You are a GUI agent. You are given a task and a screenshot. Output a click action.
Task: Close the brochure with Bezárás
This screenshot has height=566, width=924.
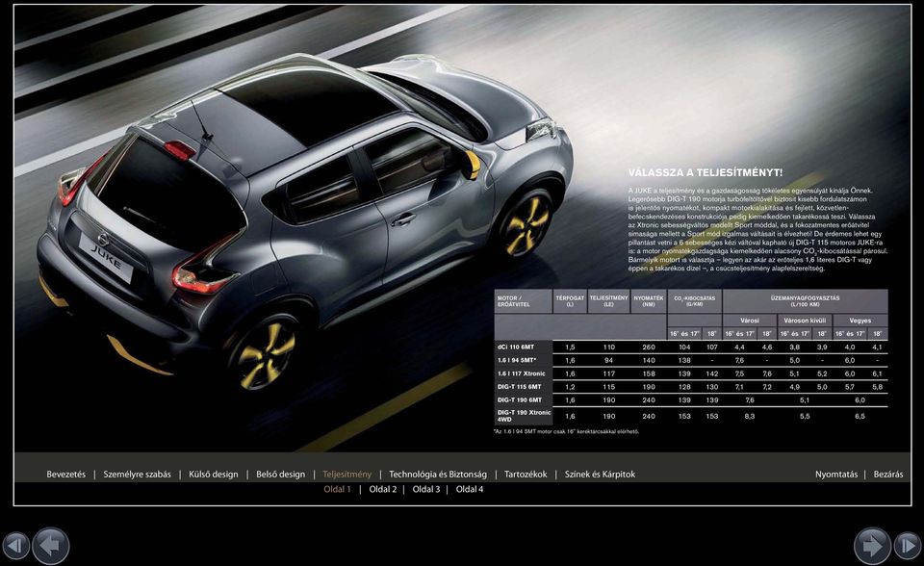click(x=888, y=474)
